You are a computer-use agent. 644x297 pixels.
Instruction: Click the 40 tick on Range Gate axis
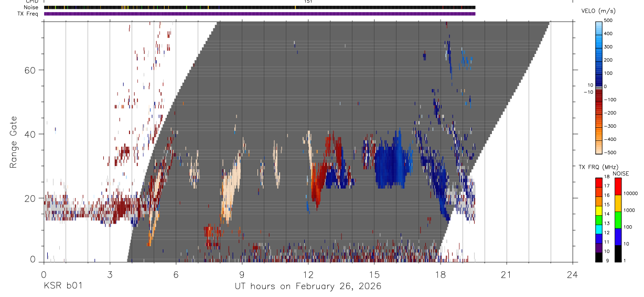tap(31, 134)
